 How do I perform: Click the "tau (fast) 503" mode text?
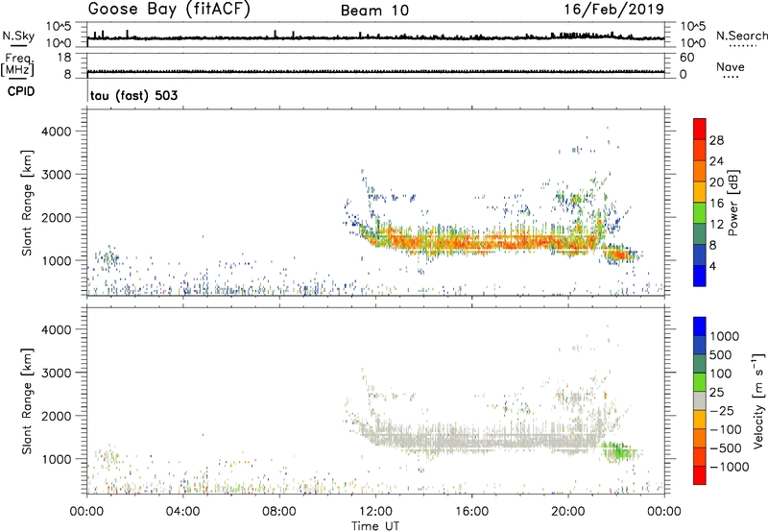(133, 95)
